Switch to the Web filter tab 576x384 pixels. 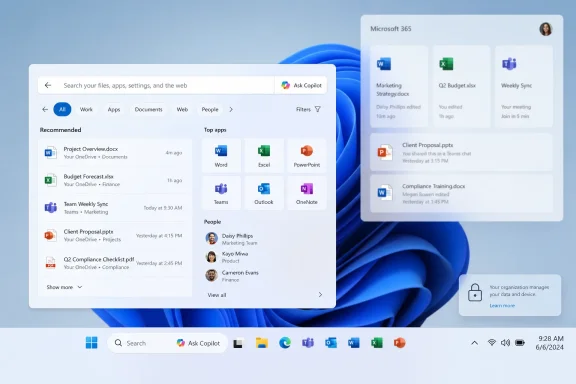click(182, 109)
